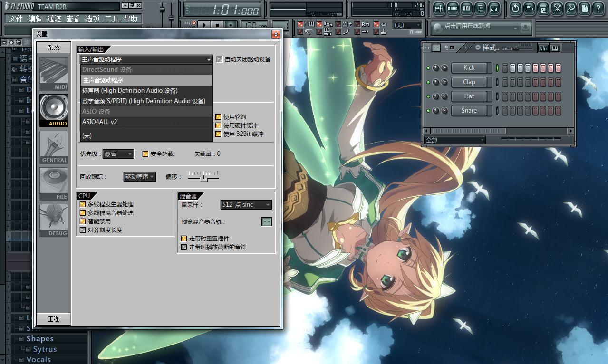Open the piano roll toolbar button
The width and height of the screenshot is (608, 364).
click(x=466, y=8)
